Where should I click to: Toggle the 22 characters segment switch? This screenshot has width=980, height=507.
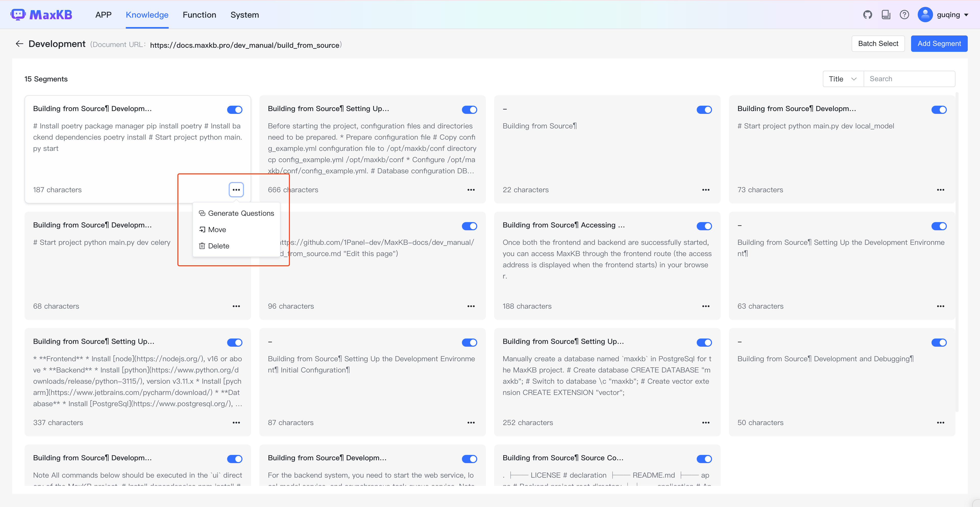(x=704, y=110)
